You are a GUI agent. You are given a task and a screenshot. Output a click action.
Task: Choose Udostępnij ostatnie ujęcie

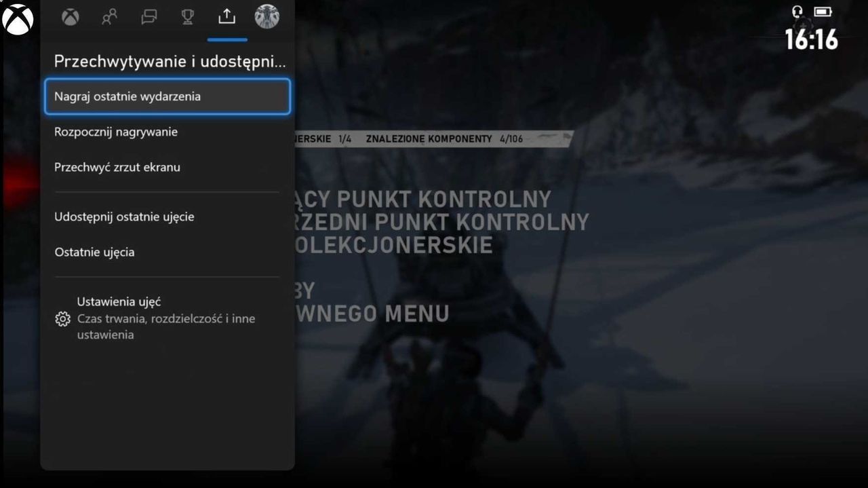167,217
